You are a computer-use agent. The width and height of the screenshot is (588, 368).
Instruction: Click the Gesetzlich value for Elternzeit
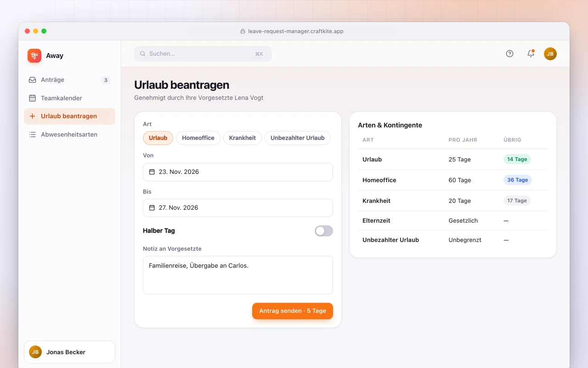463,221
